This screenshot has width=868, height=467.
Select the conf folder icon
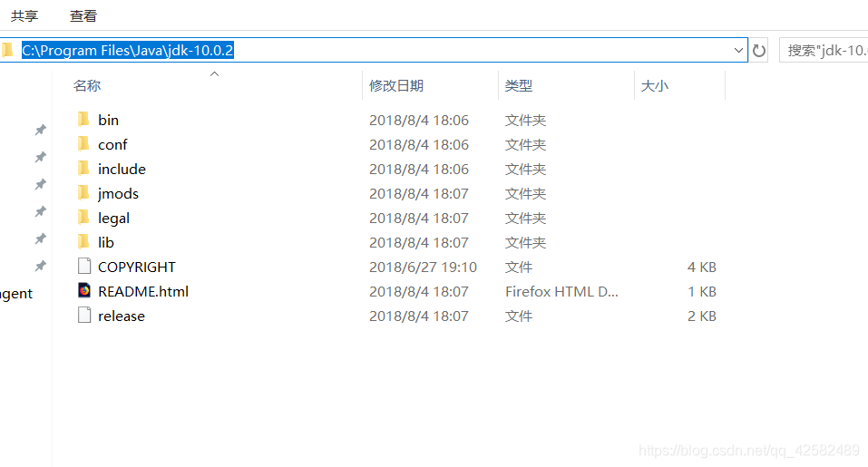click(x=83, y=143)
